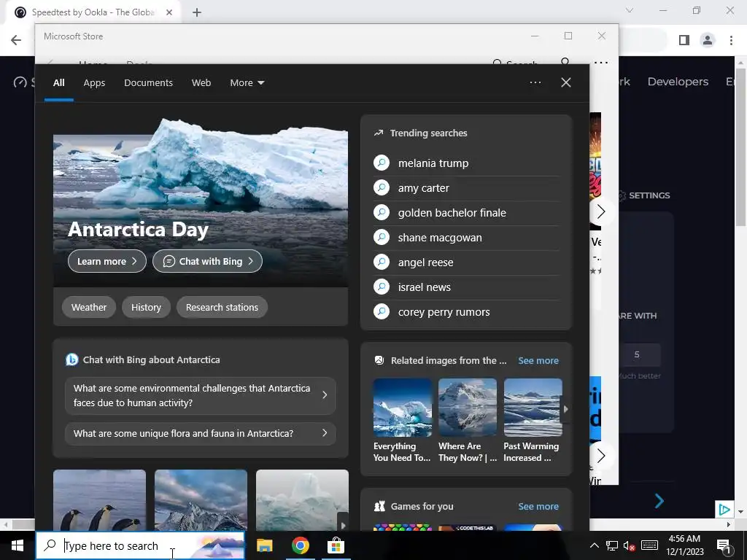Open a new Chrome tab
Image resolution: width=747 pixels, height=560 pixels.
(x=197, y=12)
